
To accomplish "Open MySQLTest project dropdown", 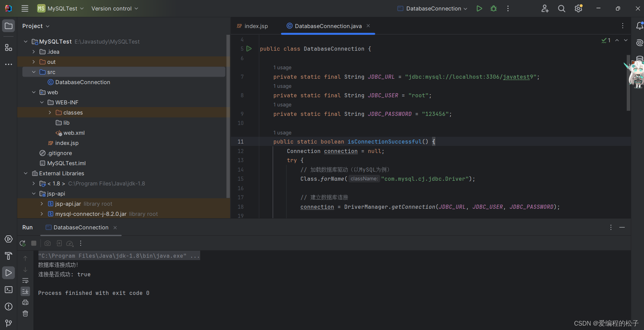I will 60,8.
